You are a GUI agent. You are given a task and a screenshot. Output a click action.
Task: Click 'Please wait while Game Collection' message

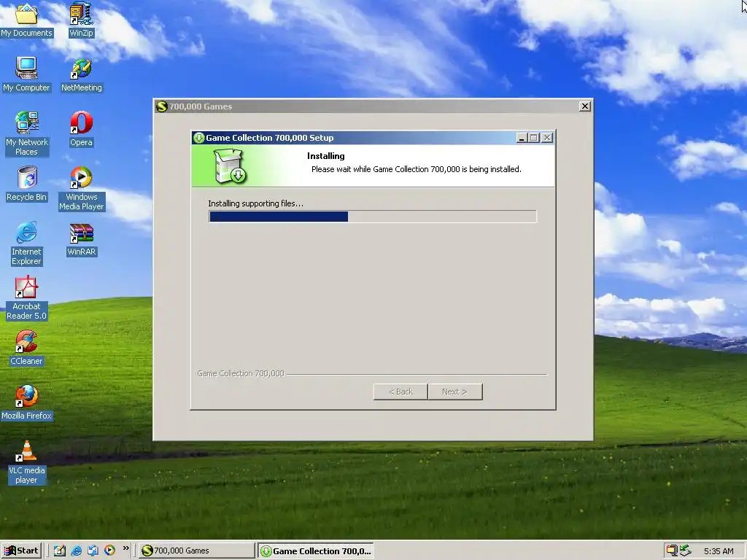[417, 169]
